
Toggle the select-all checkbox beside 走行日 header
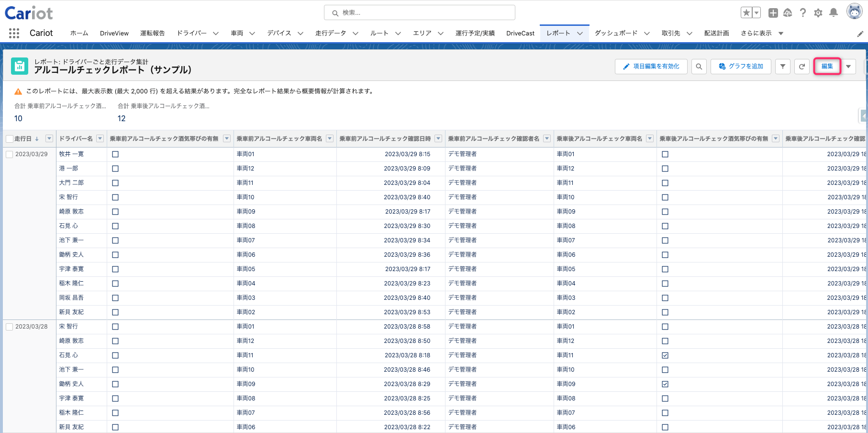click(x=9, y=139)
